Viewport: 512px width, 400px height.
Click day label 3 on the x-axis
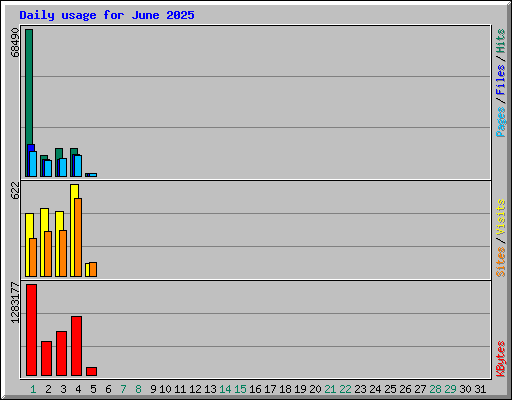[x=63, y=389]
